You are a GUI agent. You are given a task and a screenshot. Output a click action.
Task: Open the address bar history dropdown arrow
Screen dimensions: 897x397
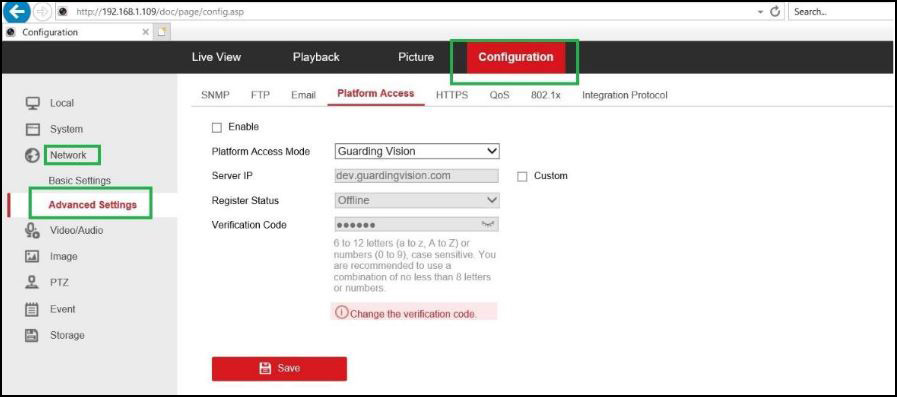coord(760,11)
